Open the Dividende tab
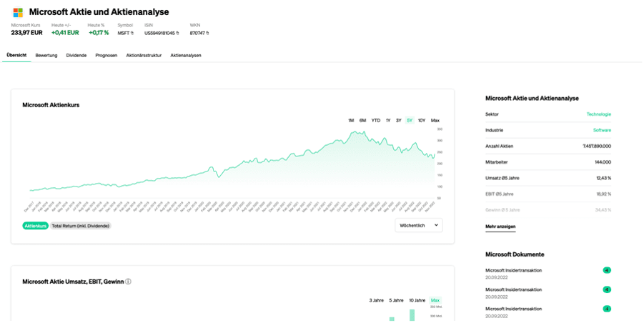 tap(76, 55)
